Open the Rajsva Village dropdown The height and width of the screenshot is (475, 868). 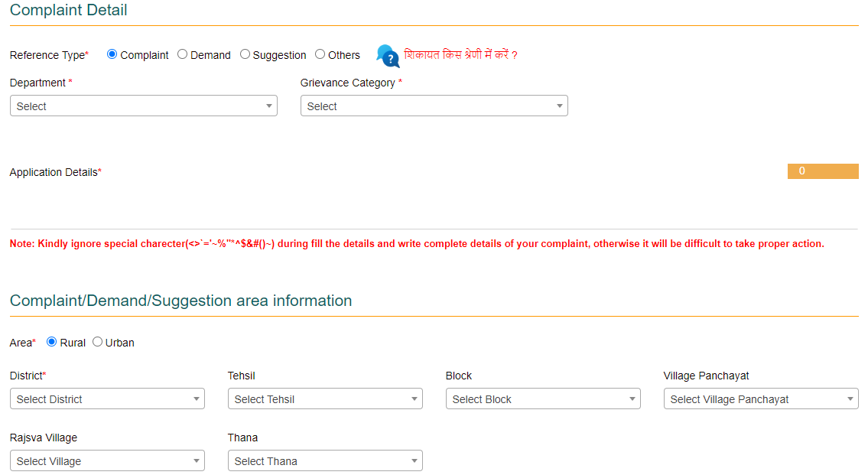pos(107,460)
